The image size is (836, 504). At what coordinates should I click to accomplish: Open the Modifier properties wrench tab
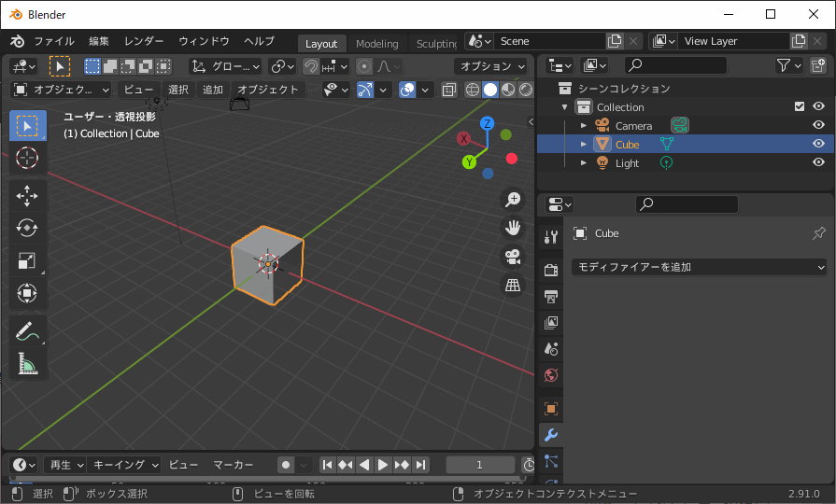coord(551,435)
